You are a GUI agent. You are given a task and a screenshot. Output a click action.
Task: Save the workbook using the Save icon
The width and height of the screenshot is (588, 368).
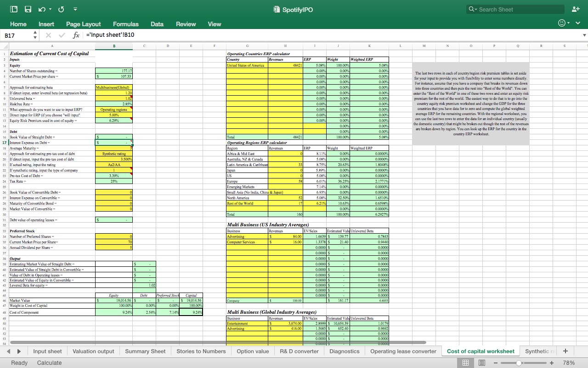(28, 9)
